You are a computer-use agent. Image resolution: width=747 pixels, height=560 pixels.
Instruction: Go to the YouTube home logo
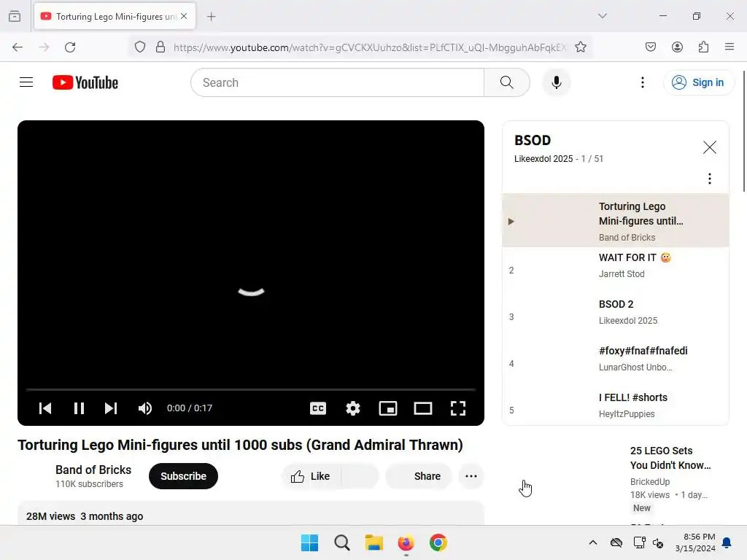tap(85, 82)
